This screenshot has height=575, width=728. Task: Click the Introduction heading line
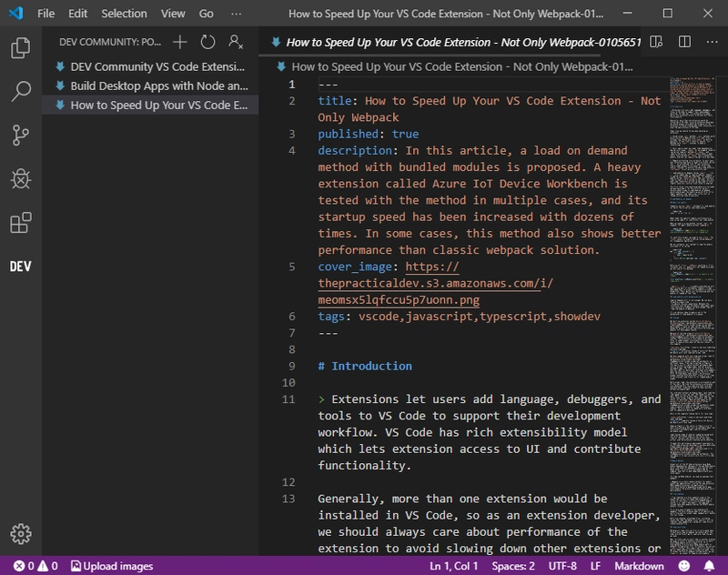point(365,366)
